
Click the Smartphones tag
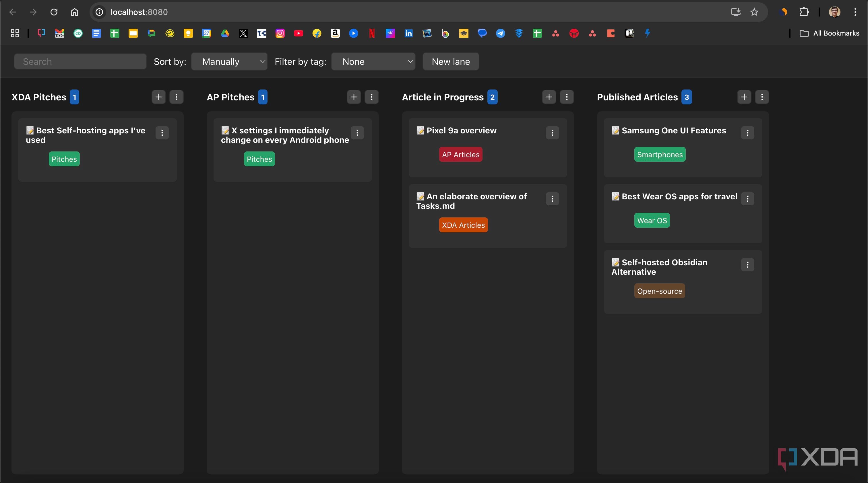pyautogui.click(x=660, y=154)
